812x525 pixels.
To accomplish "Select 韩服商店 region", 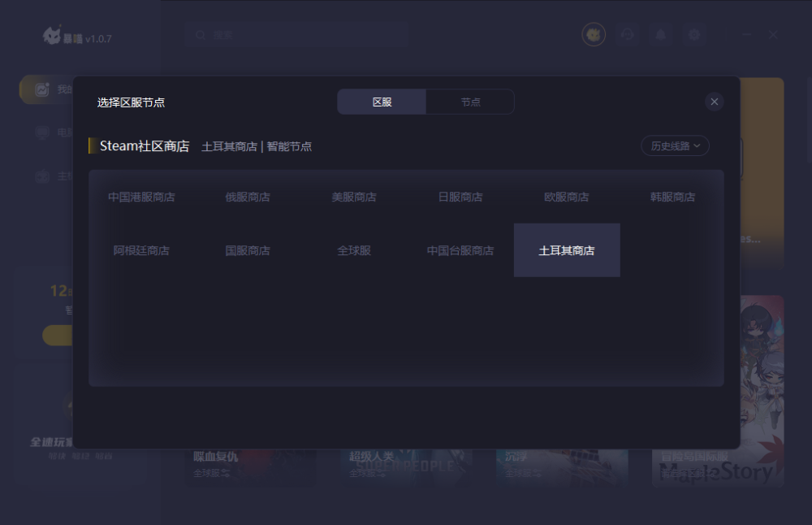I will [x=672, y=197].
